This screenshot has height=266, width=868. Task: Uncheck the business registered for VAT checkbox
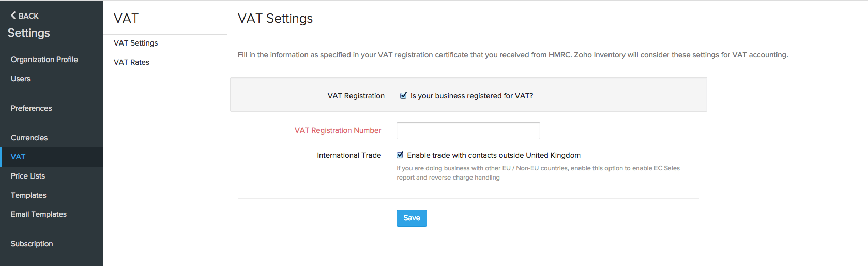click(403, 95)
